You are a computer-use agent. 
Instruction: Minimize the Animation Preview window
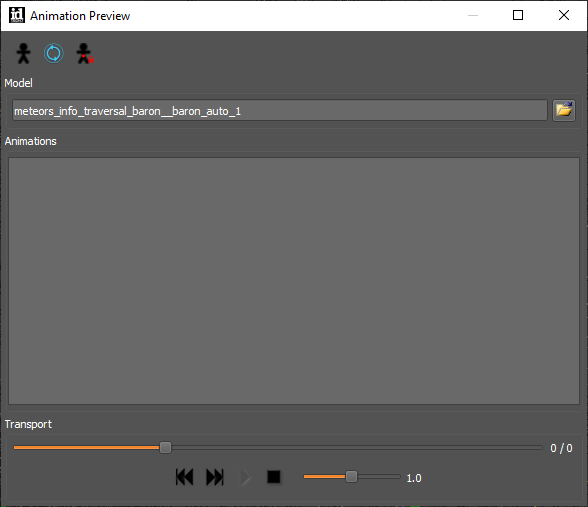473,15
